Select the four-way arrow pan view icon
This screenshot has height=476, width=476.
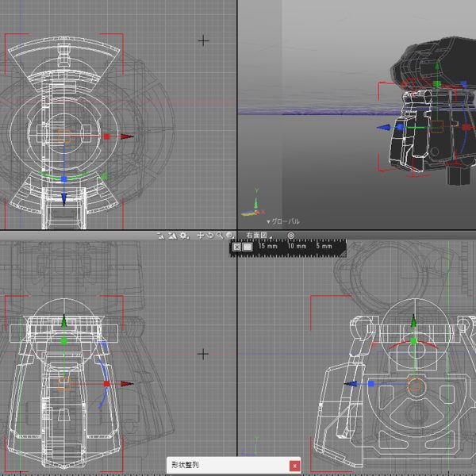pos(200,236)
